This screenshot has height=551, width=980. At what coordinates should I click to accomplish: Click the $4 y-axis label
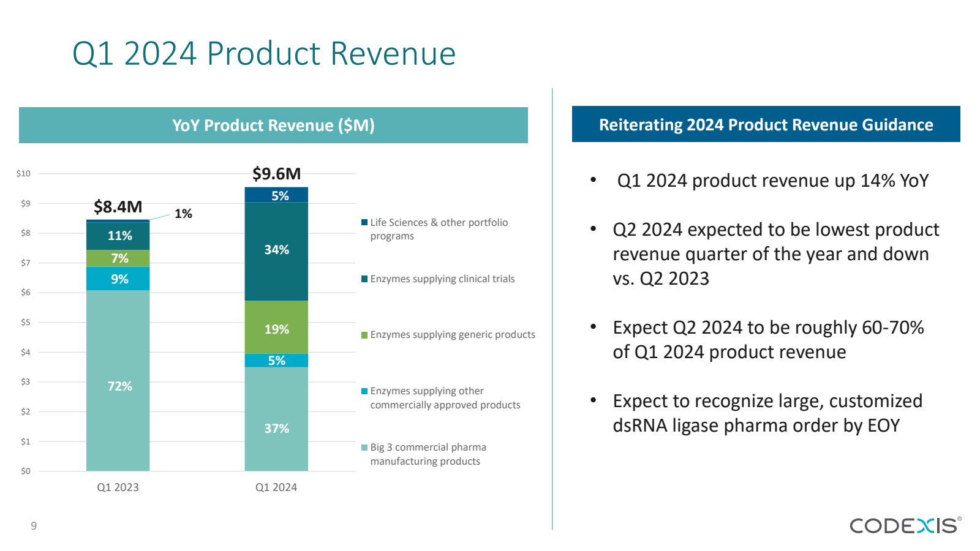click(26, 353)
